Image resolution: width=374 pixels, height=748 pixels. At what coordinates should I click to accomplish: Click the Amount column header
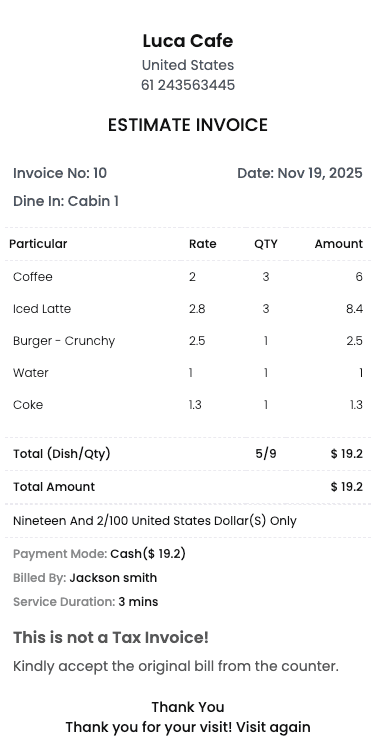339,244
